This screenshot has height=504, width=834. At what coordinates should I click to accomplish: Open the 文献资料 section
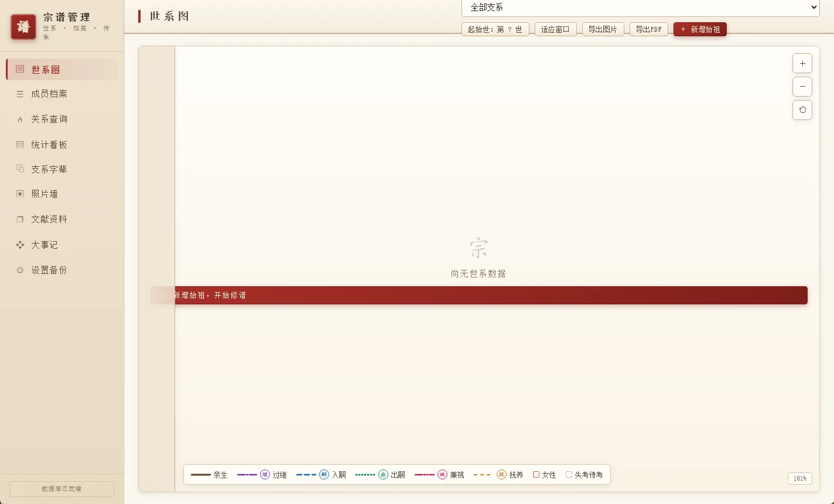point(62,219)
